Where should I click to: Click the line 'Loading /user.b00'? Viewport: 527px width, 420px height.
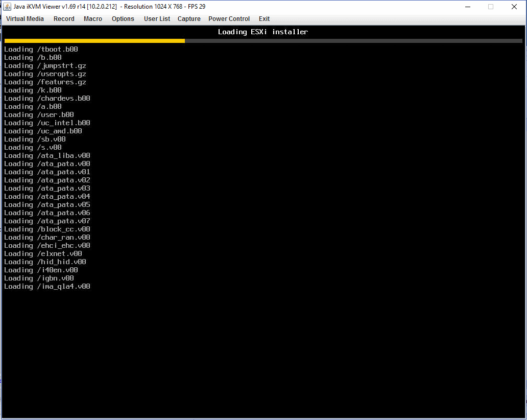39,114
